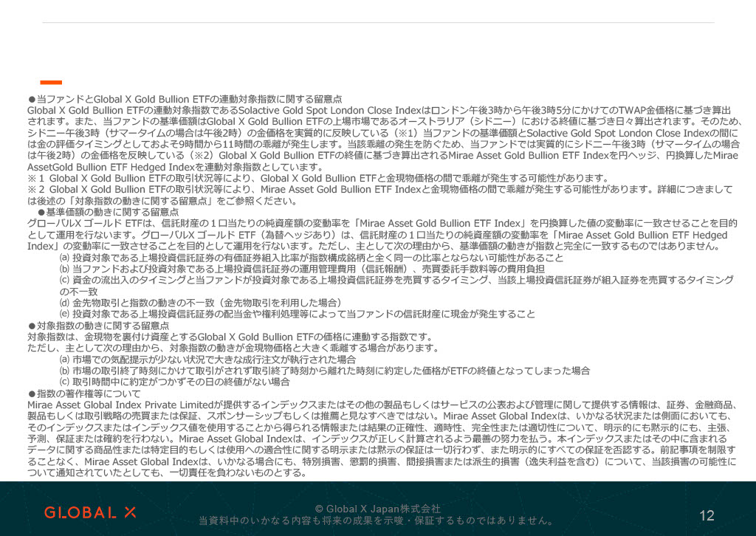Click footnote line starting '※ 2 Global X Gold Bullion ETFの取引状況等により'

coord(380,190)
